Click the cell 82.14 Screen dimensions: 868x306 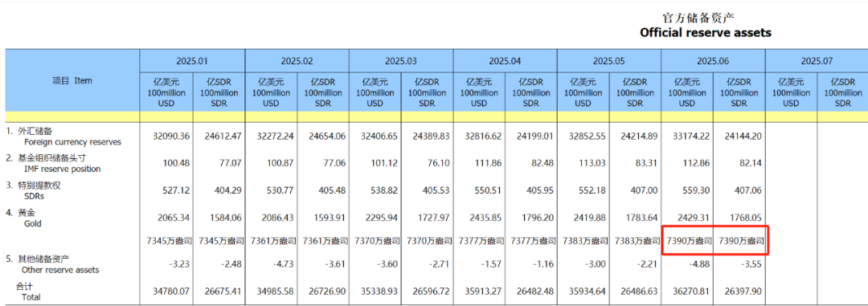[x=751, y=163]
